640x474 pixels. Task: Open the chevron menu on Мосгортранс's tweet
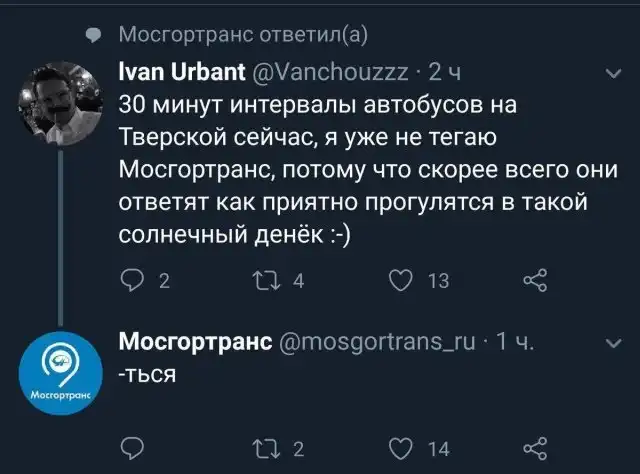tap(613, 343)
